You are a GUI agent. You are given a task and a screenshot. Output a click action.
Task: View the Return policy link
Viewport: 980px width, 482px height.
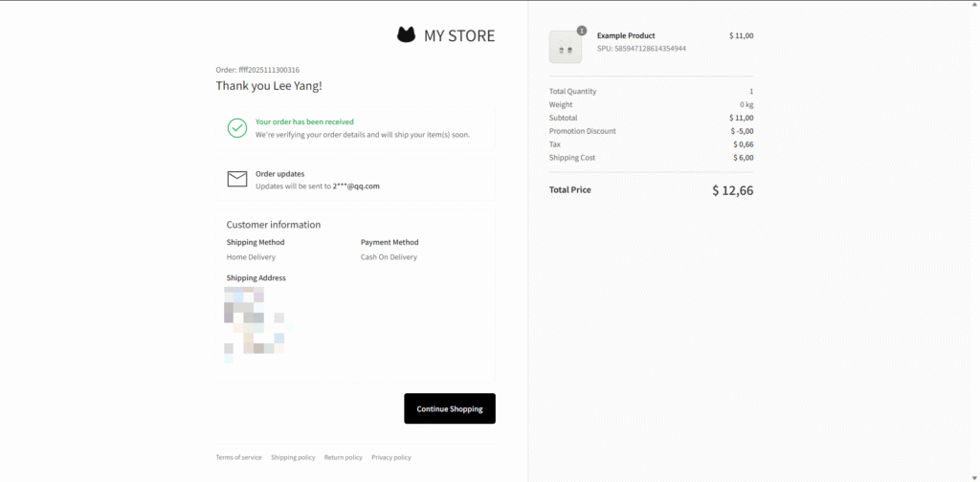[x=343, y=457]
